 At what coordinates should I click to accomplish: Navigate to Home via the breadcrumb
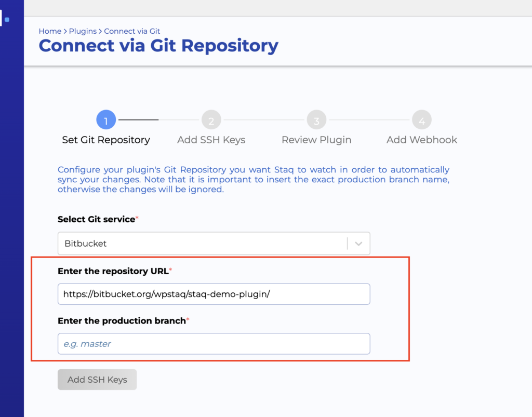(49, 31)
